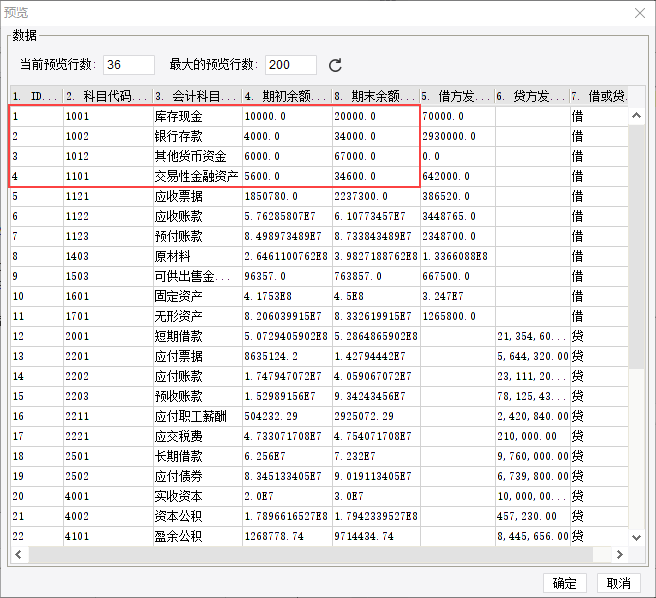Click the 应付票据 cell
Viewport: 656px width, 598px height.
(197, 357)
